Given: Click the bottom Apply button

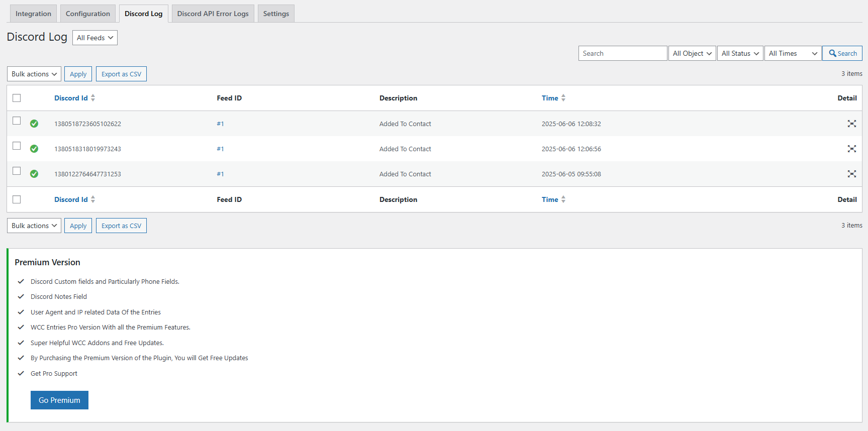Looking at the screenshot, I should pyautogui.click(x=78, y=226).
